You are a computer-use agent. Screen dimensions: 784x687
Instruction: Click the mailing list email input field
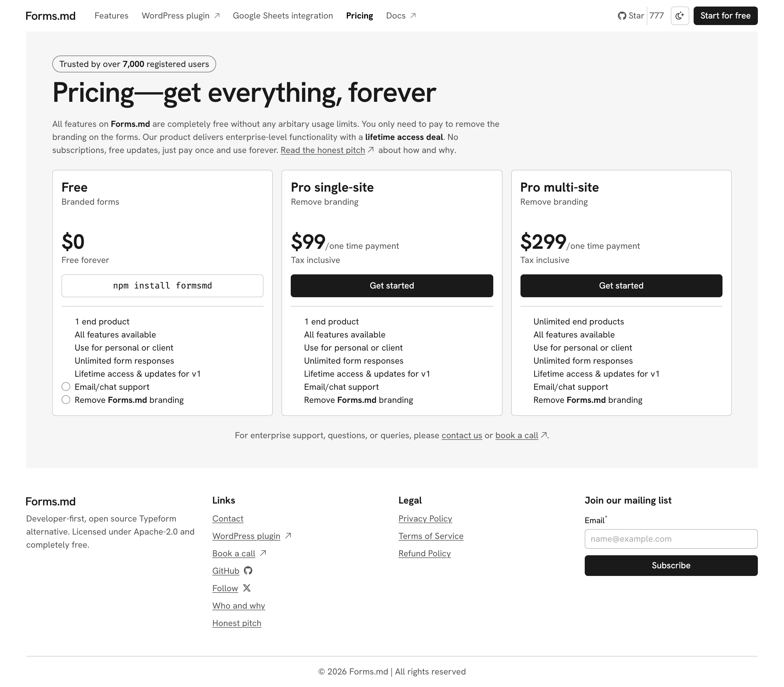pyautogui.click(x=671, y=539)
